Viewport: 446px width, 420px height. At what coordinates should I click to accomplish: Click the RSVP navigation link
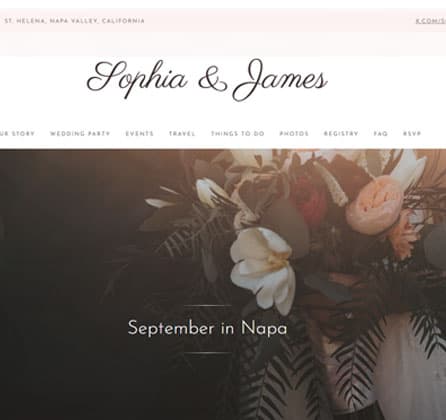(412, 134)
